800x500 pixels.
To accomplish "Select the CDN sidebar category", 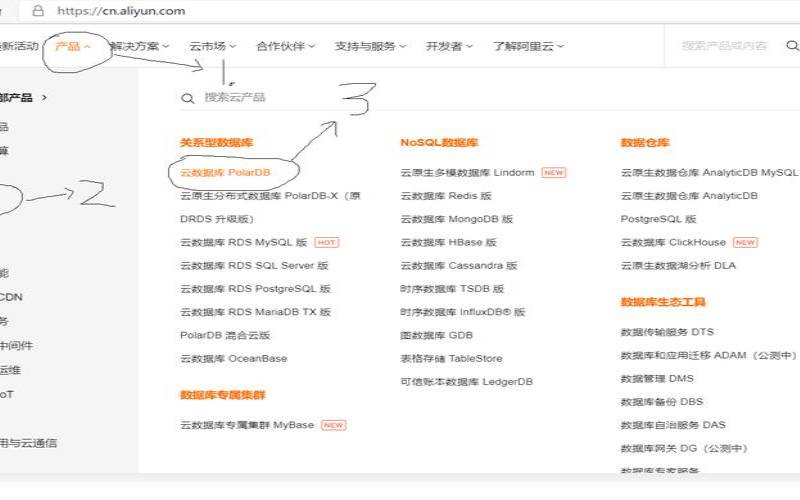I will point(11,297).
